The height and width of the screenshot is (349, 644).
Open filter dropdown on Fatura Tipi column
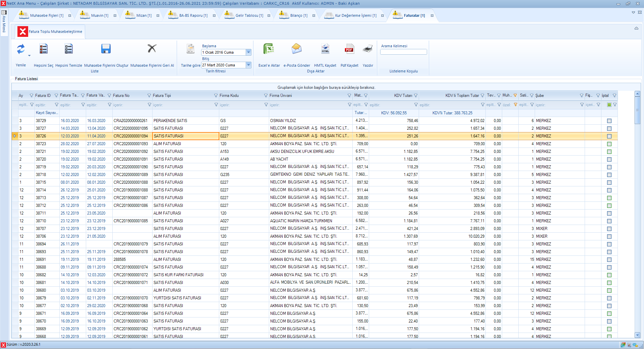pos(216,96)
